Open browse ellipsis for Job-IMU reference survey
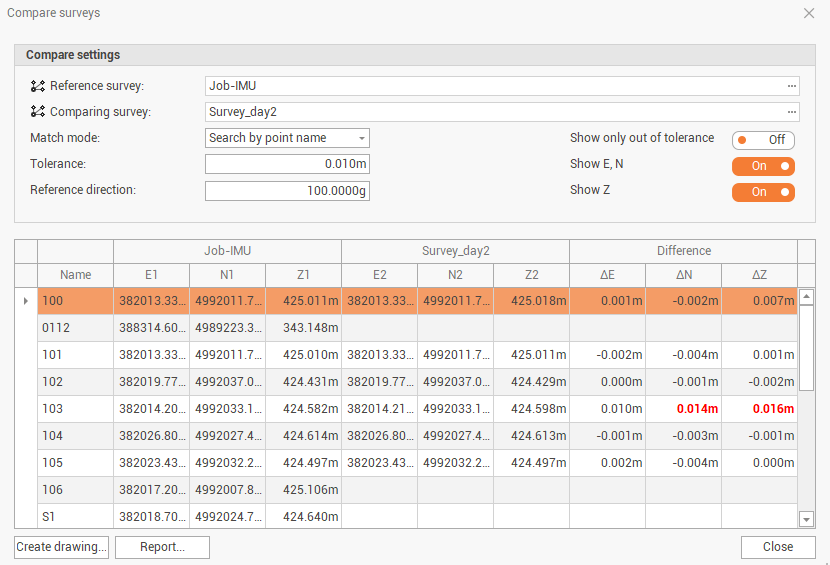The width and height of the screenshot is (830, 565). tap(791, 86)
